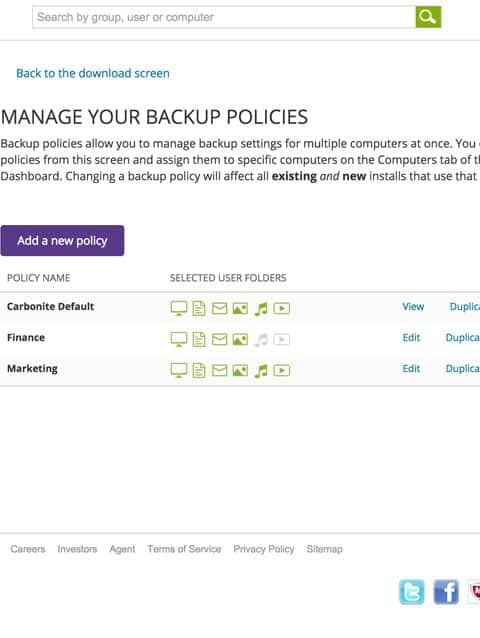Image resolution: width=480 pixels, height=638 pixels.
Task: Click the Carbonite Default music folder icon
Action: coord(261,309)
